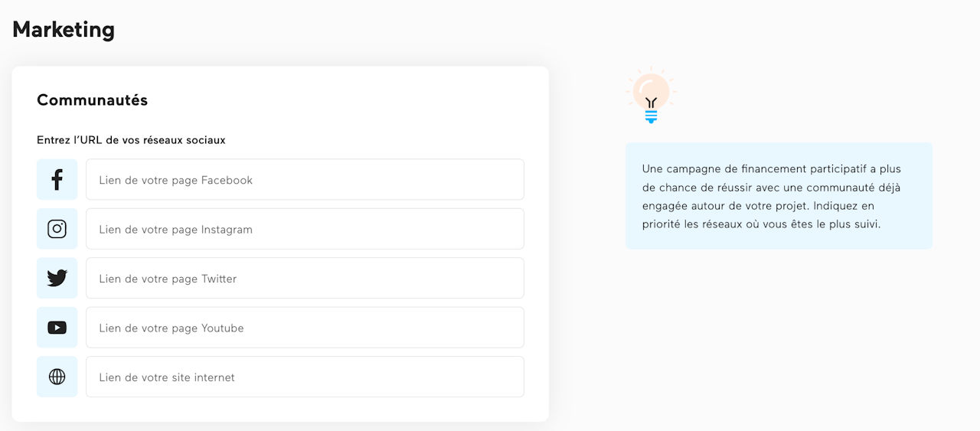Click the globe website icon
Screen dimensions: 980x431
point(57,377)
